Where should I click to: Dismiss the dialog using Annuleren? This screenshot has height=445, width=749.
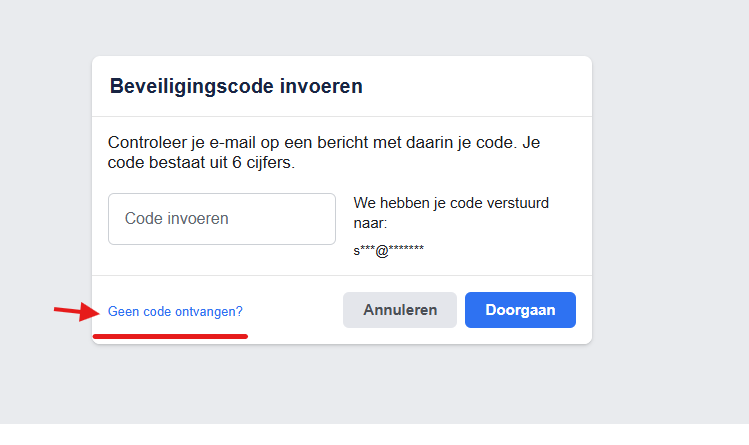pyautogui.click(x=400, y=310)
